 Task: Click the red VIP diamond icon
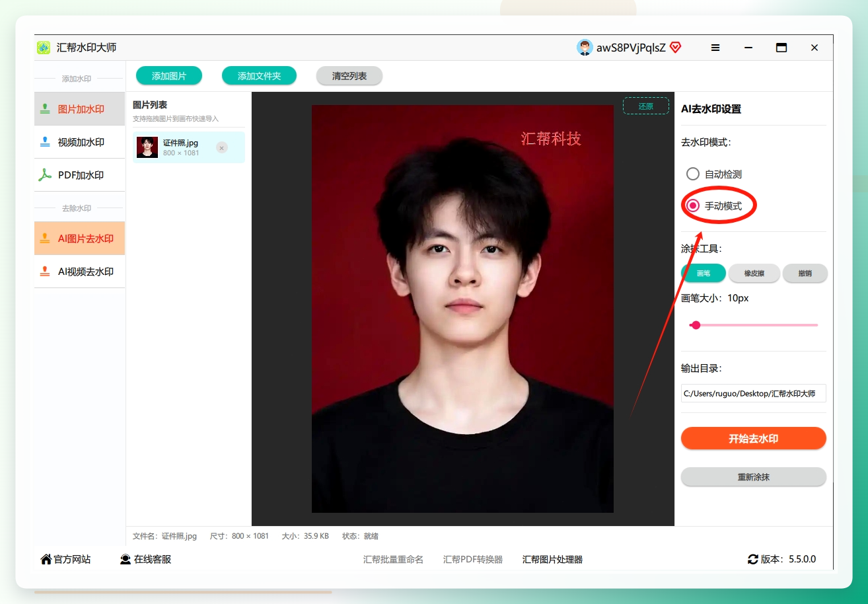coord(675,48)
